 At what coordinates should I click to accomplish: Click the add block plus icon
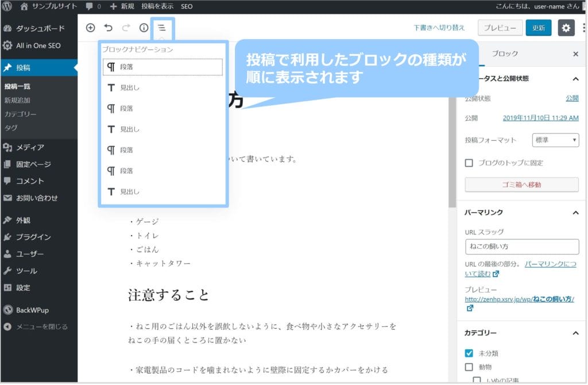[90, 28]
